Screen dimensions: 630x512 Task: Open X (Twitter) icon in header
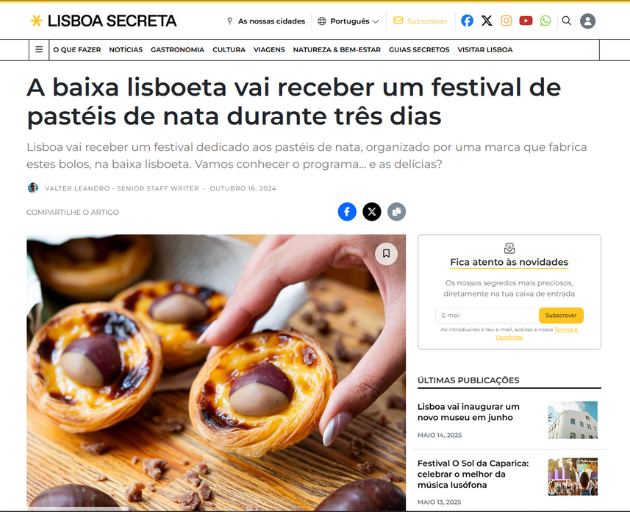coord(487,21)
